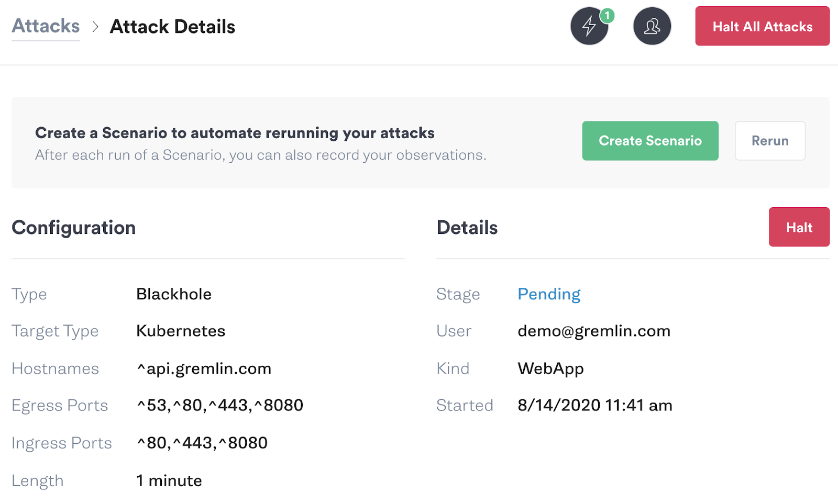Click the Length label
Screen dimensions: 838x504
[x=38, y=480]
